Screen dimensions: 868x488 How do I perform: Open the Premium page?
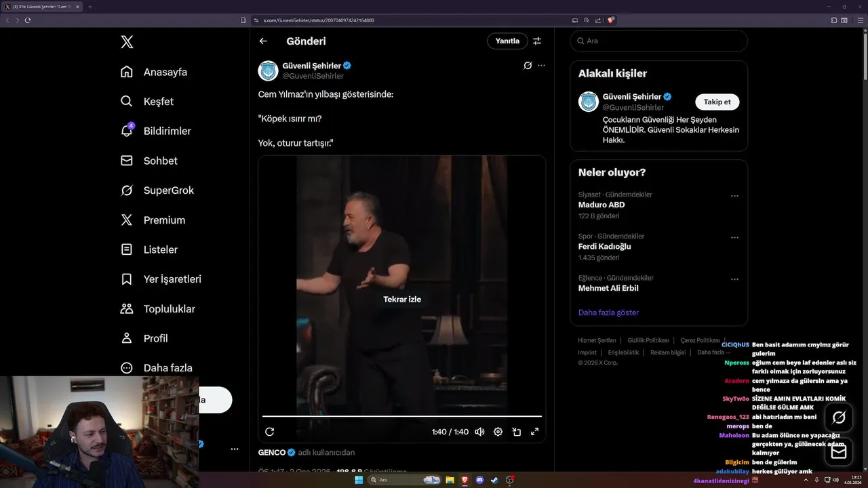click(153, 220)
